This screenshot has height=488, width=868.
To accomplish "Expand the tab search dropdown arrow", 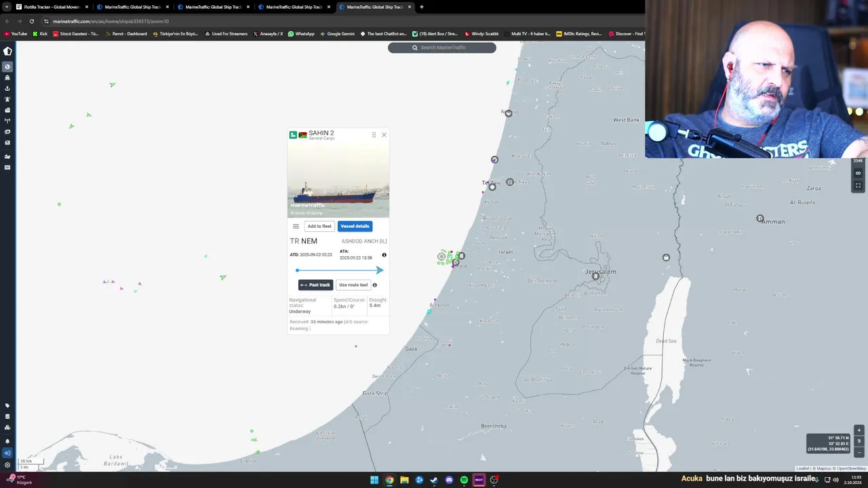I will coord(7,7).
